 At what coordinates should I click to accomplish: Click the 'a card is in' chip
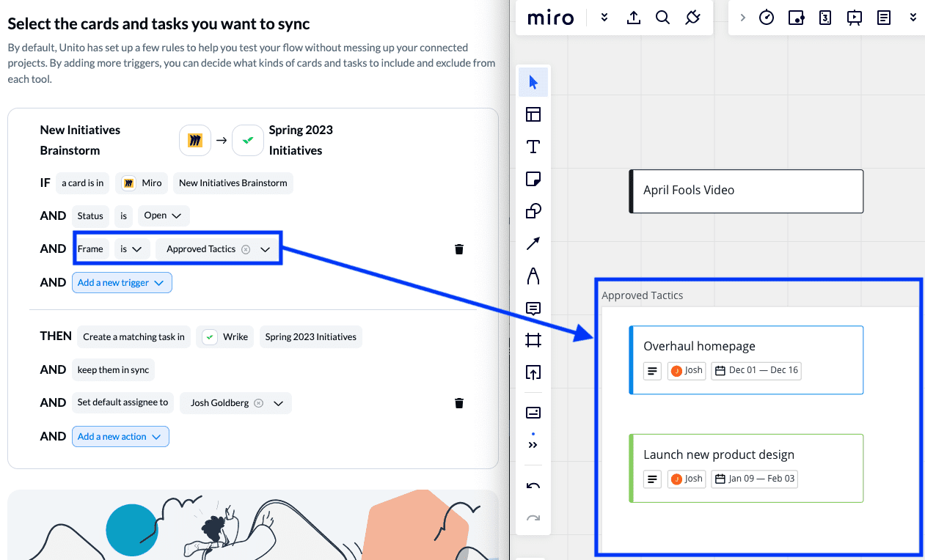(x=82, y=183)
